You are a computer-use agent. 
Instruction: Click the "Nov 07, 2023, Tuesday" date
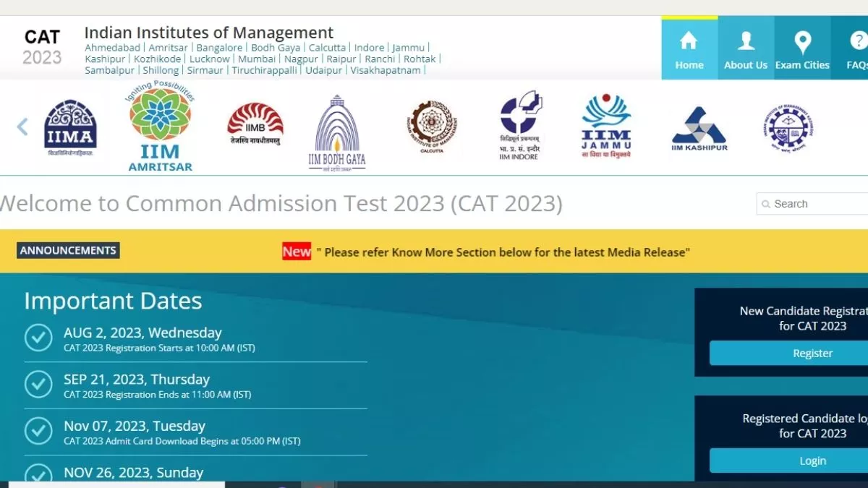tap(135, 426)
